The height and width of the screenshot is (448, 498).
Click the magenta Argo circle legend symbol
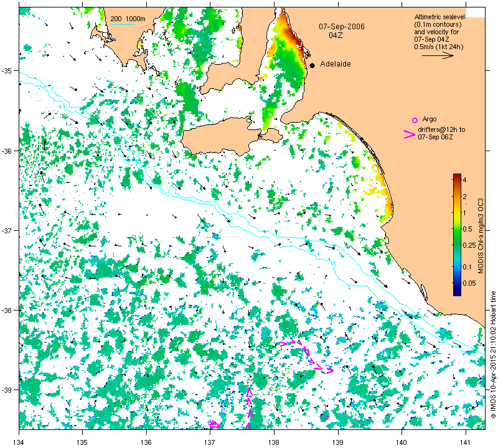[415, 120]
